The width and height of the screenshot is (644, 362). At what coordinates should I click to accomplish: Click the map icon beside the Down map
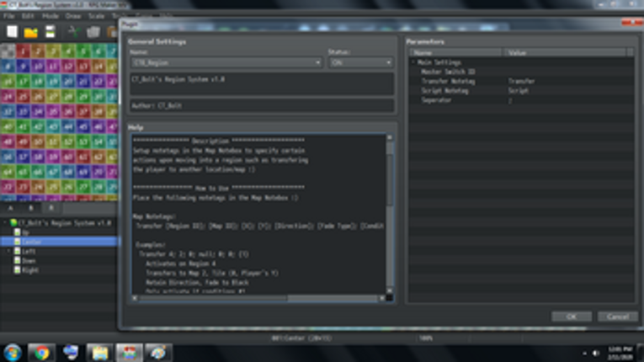[x=17, y=260]
